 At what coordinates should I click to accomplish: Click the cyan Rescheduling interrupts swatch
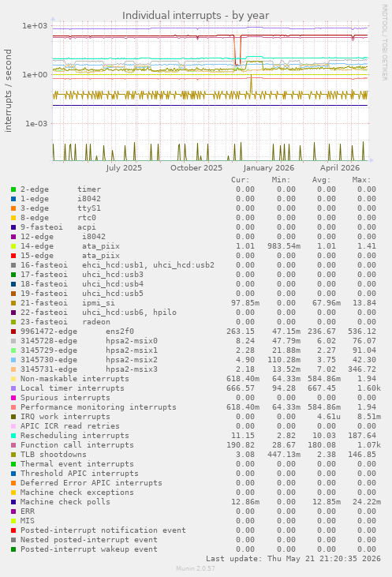pos(13,436)
